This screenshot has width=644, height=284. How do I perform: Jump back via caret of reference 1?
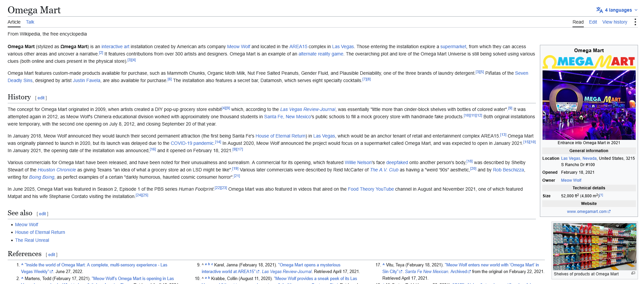point(22,265)
